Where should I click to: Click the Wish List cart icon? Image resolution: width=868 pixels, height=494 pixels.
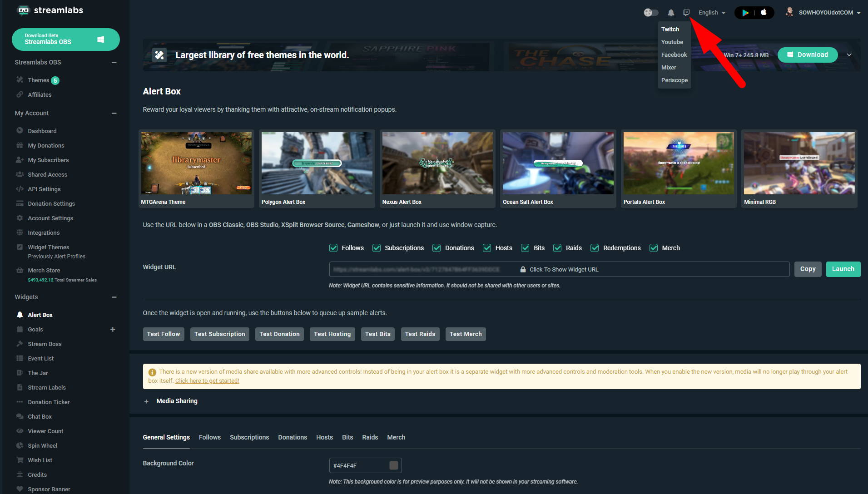pyautogui.click(x=20, y=460)
